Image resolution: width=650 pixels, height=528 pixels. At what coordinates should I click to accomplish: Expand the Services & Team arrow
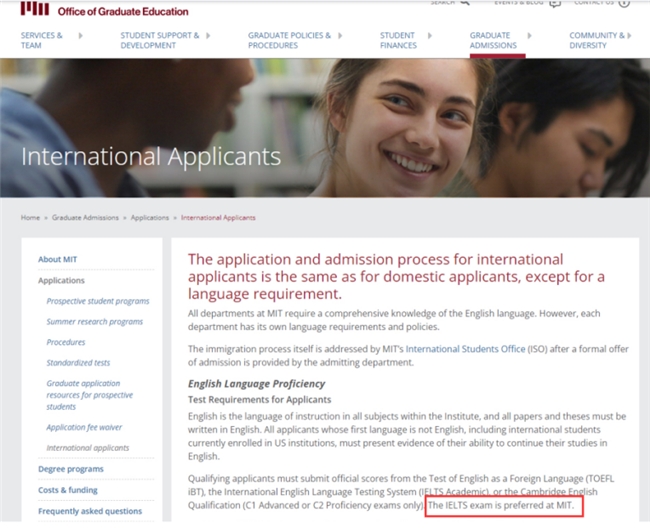[80, 36]
